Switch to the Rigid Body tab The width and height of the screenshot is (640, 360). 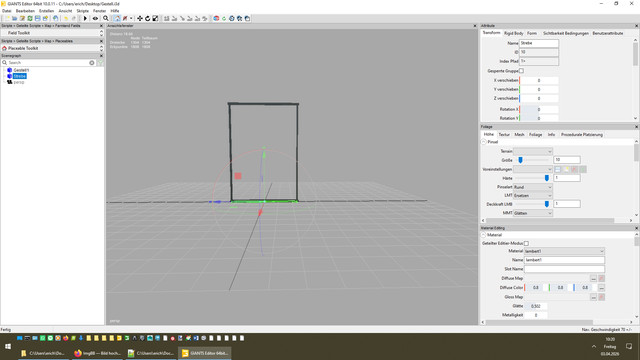pos(513,33)
